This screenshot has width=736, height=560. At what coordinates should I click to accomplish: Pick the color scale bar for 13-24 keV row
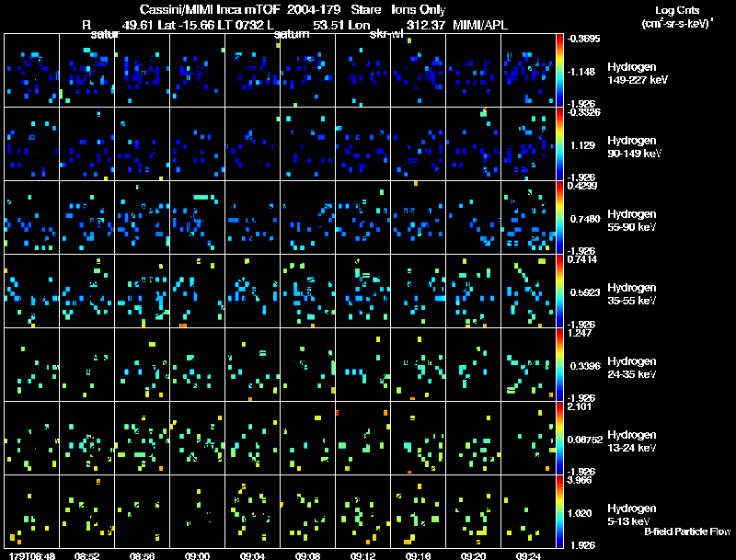tap(559, 439)
